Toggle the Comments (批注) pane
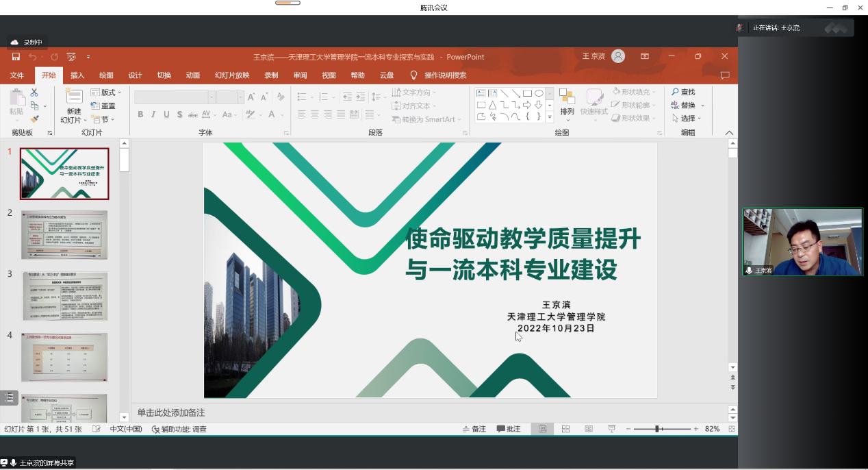 tap(509, 429)
